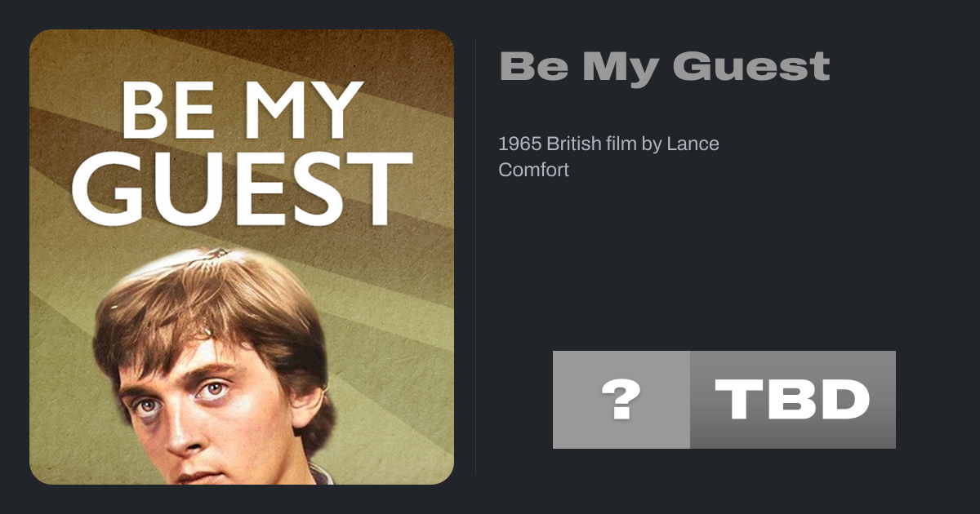Click the word film in the description
The image size is (980, 514).
[x=621, y=144]
